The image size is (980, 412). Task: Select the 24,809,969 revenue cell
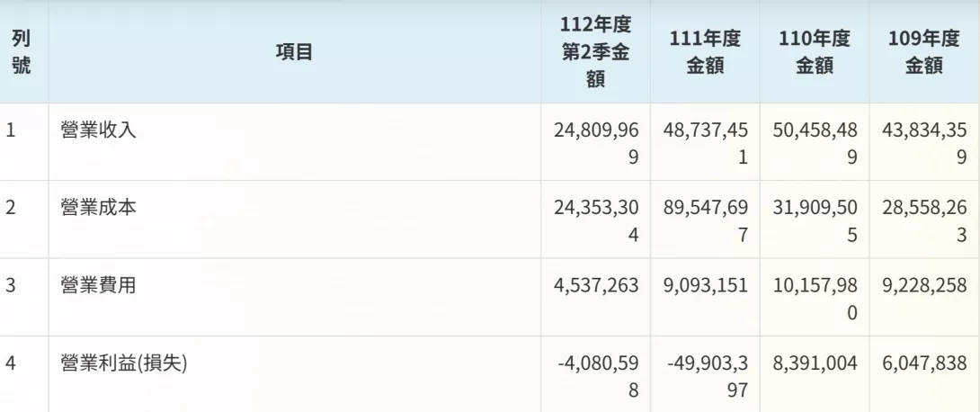point(595,142)
